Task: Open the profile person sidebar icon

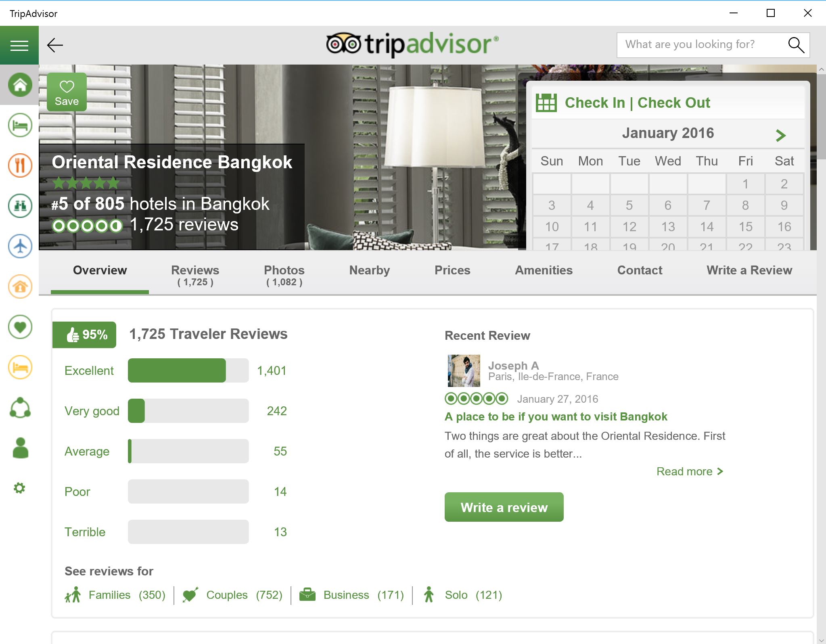Action: [x=20, y=448]
